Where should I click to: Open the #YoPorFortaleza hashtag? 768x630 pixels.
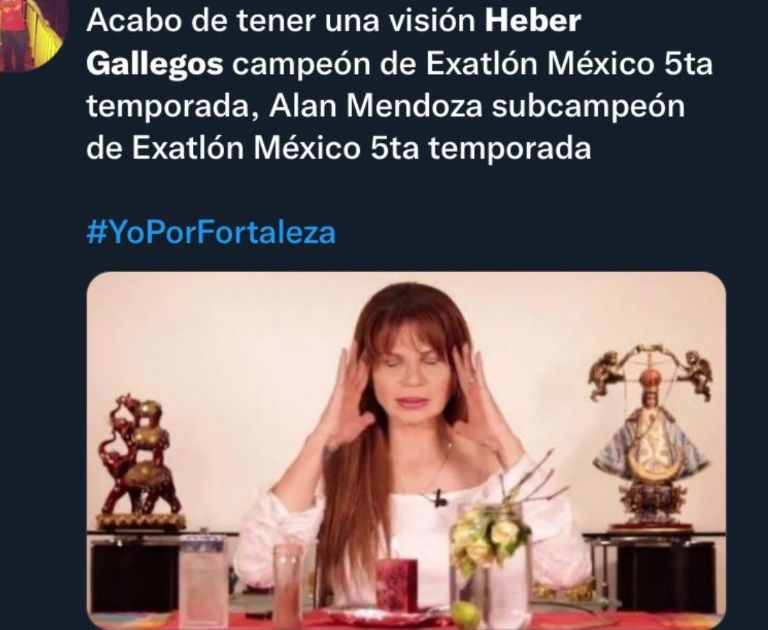tap(211, 232)
